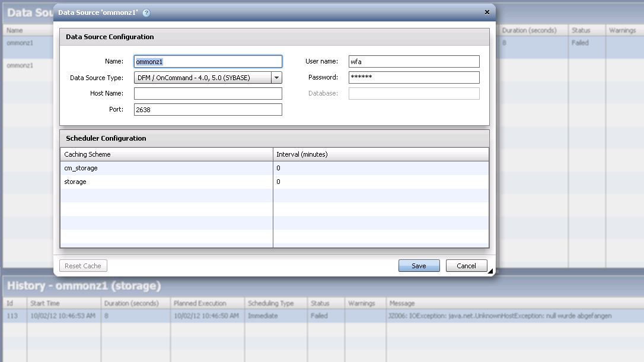Sort by the Caching Scheme column header

pos(166,154)
